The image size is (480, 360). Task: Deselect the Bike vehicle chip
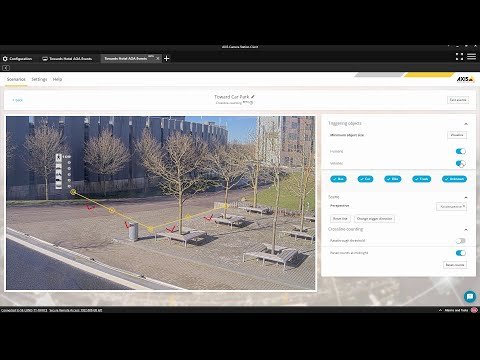[393, 179]
